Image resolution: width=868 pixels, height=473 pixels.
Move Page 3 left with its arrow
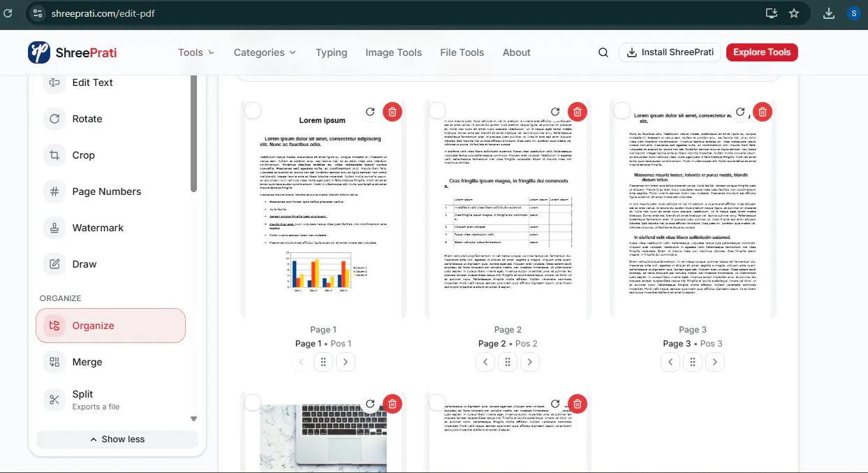click(x=671, y=362)
